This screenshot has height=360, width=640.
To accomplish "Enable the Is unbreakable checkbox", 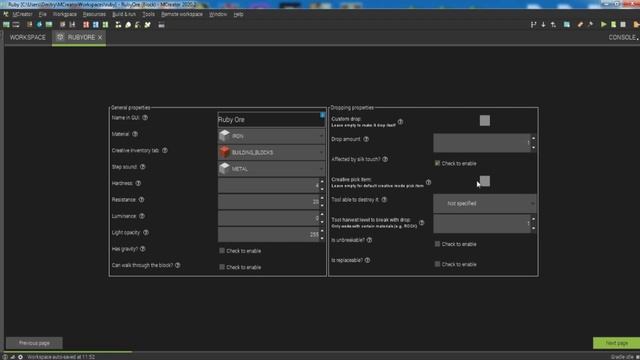I will click(x=437, y=244).
